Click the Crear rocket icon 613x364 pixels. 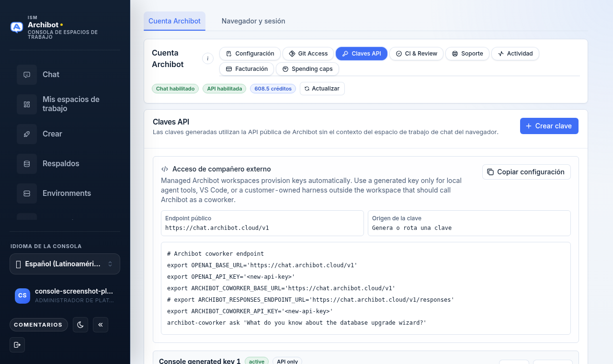[27, 134]
